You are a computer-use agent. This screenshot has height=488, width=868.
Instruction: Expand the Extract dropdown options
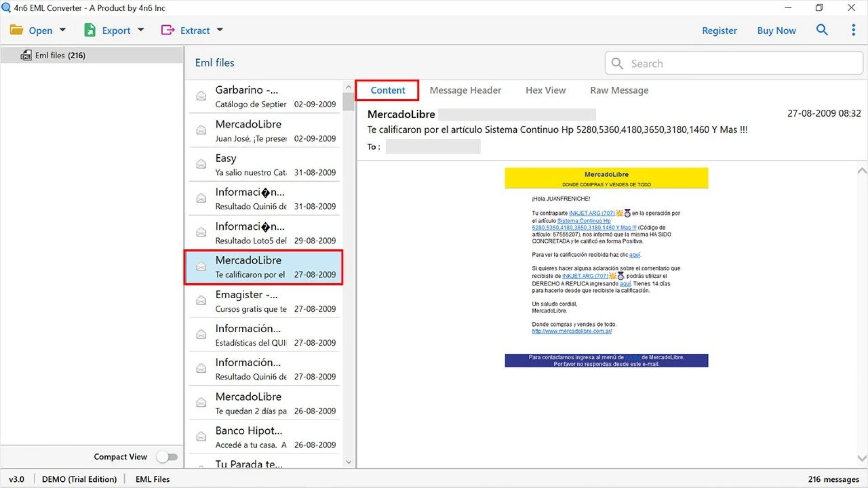pos(220,30)
